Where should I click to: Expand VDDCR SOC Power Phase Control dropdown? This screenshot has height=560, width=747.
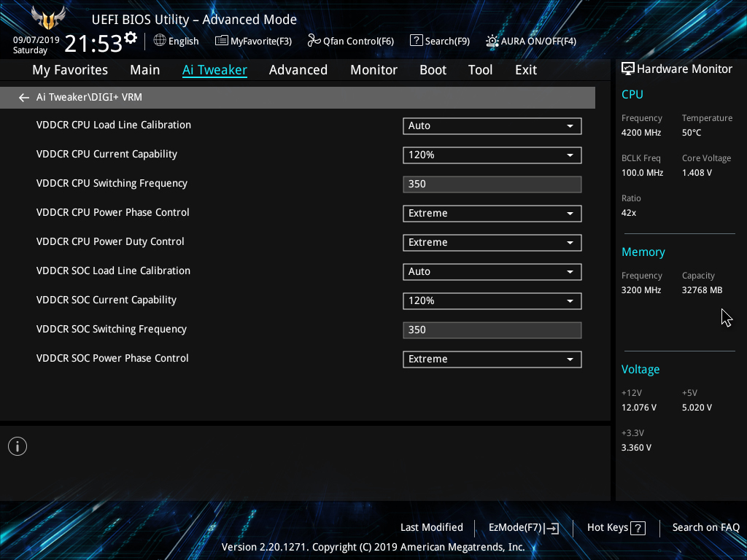(492, 359)
